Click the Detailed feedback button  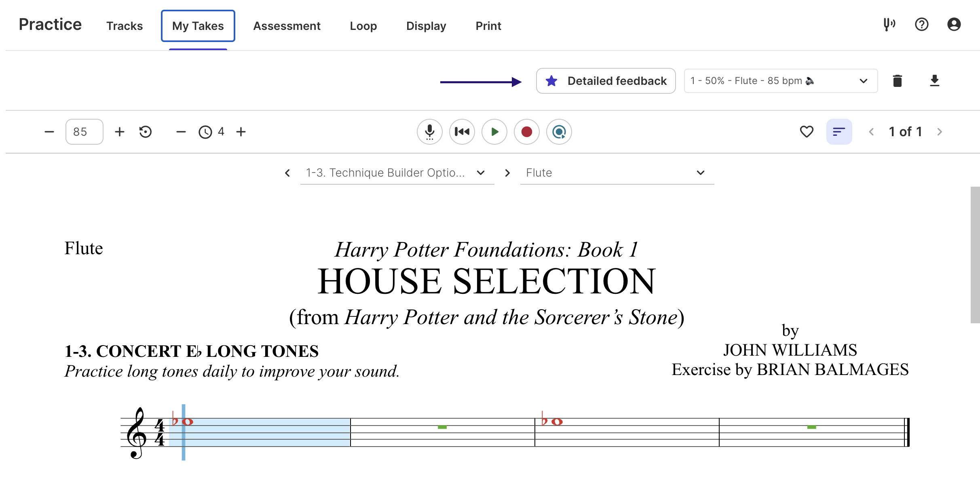(606, 81)
